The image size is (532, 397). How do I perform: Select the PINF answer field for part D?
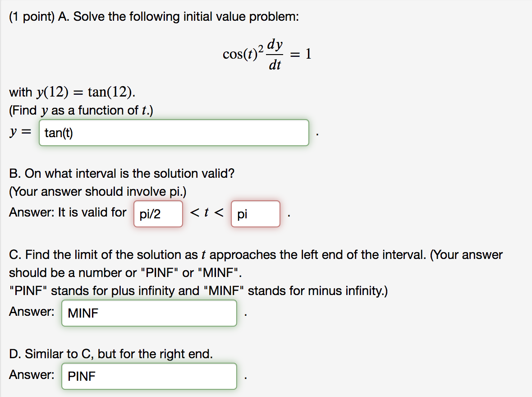click(x=149, y=376)
